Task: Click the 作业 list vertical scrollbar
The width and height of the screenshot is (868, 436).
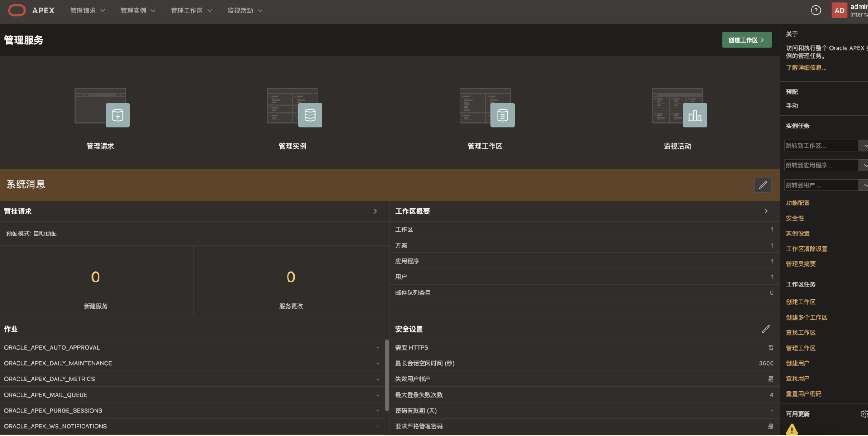Action: pyautogui.click(x=387, y=375)
